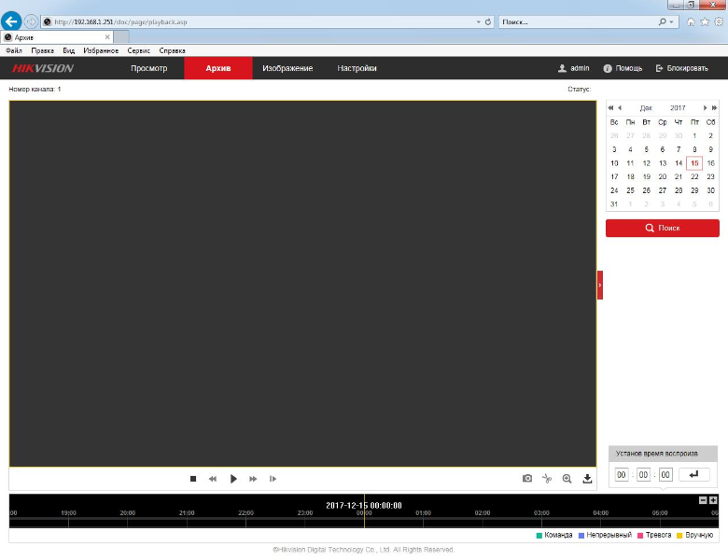
Task: Click the 22:00 mark on the timeline
Action: pos(245,513)
